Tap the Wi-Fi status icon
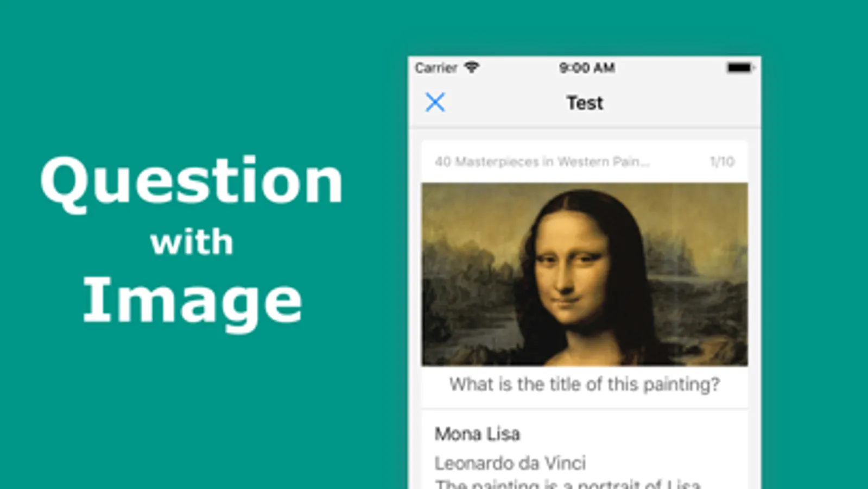Image resolution: width=868 pixels, height=489 pixels. pos(471,67)
